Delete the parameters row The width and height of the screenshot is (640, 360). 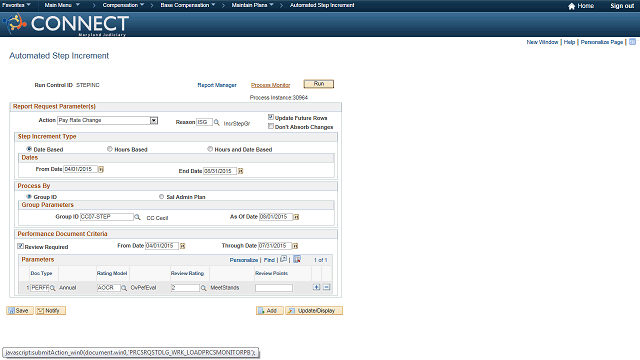click(327, 287)
